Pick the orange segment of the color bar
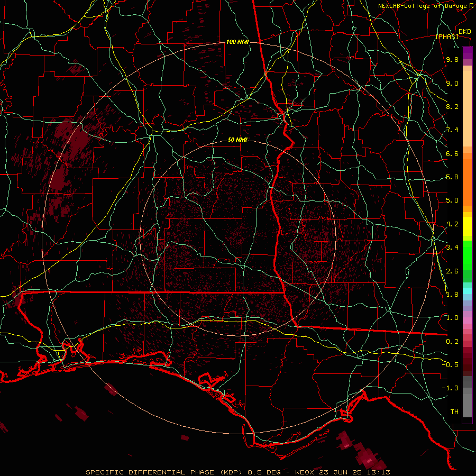Viewport: 476px width, 476px height. pos(467,182)
